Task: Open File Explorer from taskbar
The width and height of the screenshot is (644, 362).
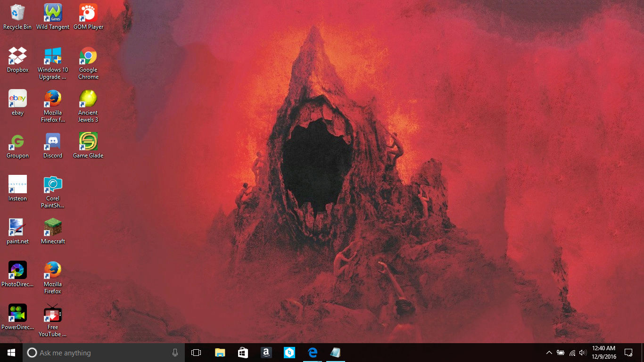Action: click(220, 353)
